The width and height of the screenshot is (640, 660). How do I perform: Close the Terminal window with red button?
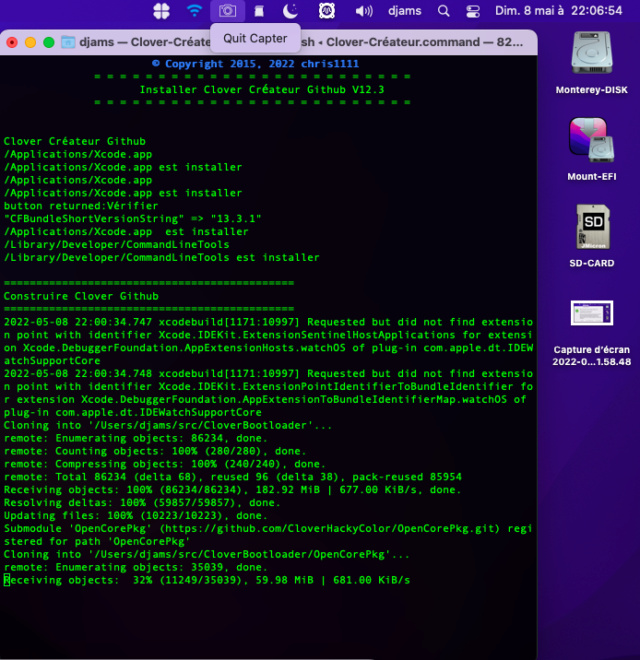pyautogui.click(x=12, y=43)
